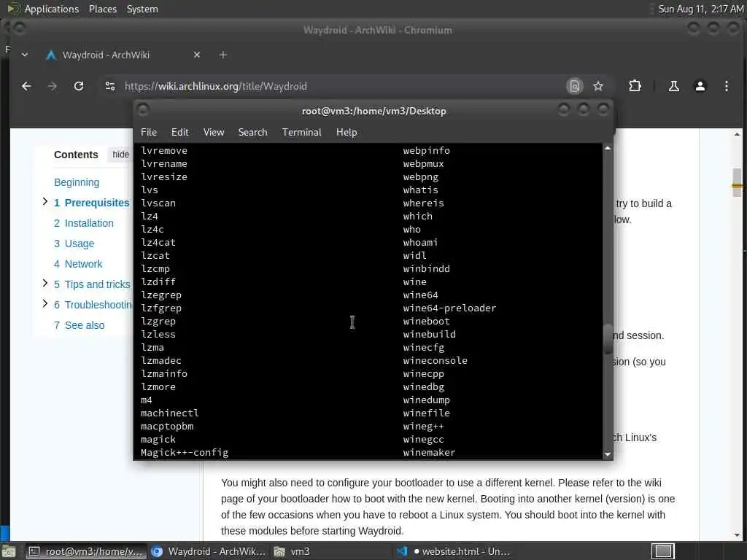Image resolution: width=747 pixels, height=560 pixels.
Task: Jump to Beginning in Contents
Action: coord(77,182)
